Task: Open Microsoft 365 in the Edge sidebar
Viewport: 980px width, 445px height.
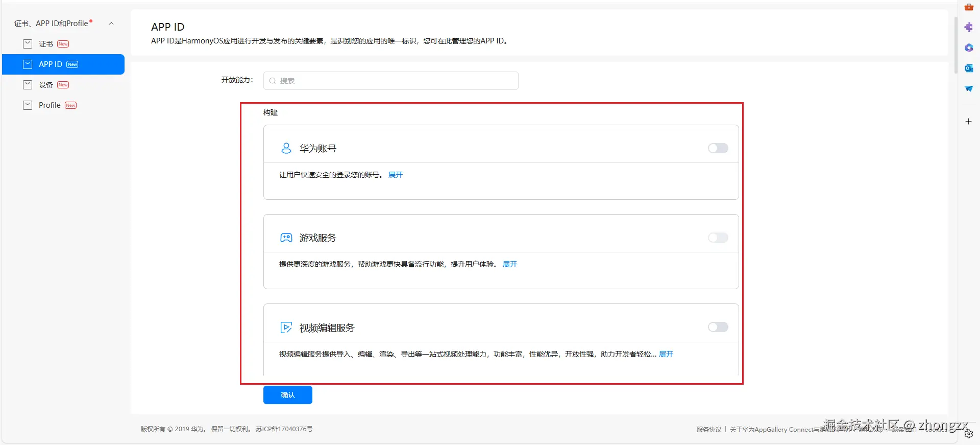Action: (x=969, y=48)
